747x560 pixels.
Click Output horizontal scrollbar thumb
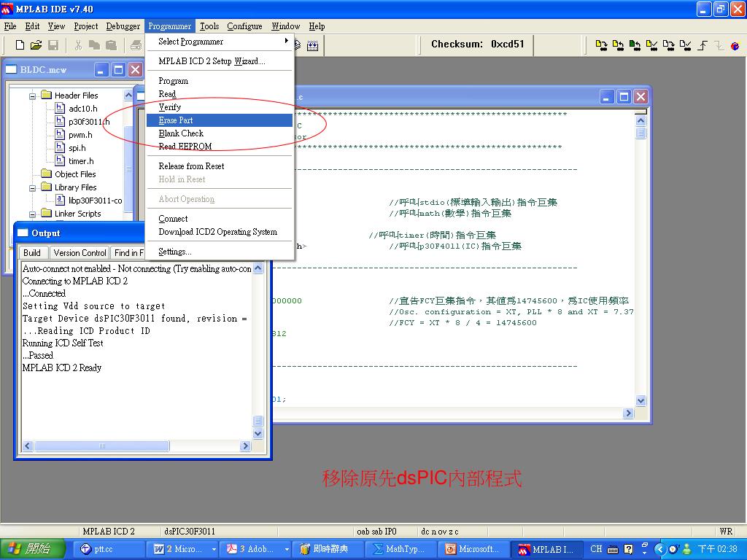(102, 446)
